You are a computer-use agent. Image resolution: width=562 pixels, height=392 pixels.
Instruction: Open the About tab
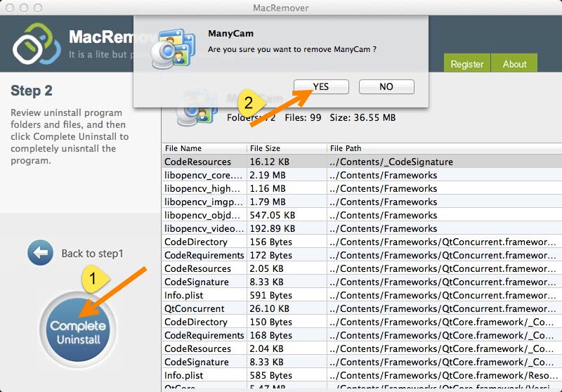point(514,63)
